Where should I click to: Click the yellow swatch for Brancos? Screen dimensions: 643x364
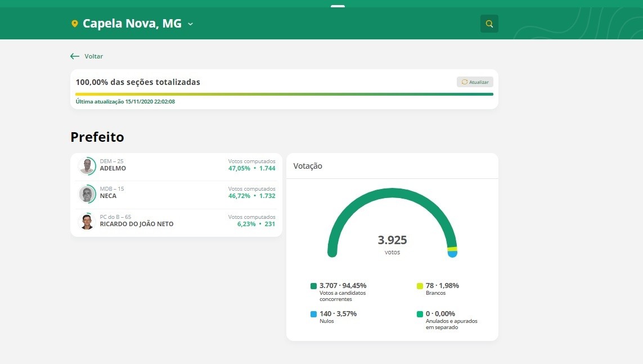point(420,286)
